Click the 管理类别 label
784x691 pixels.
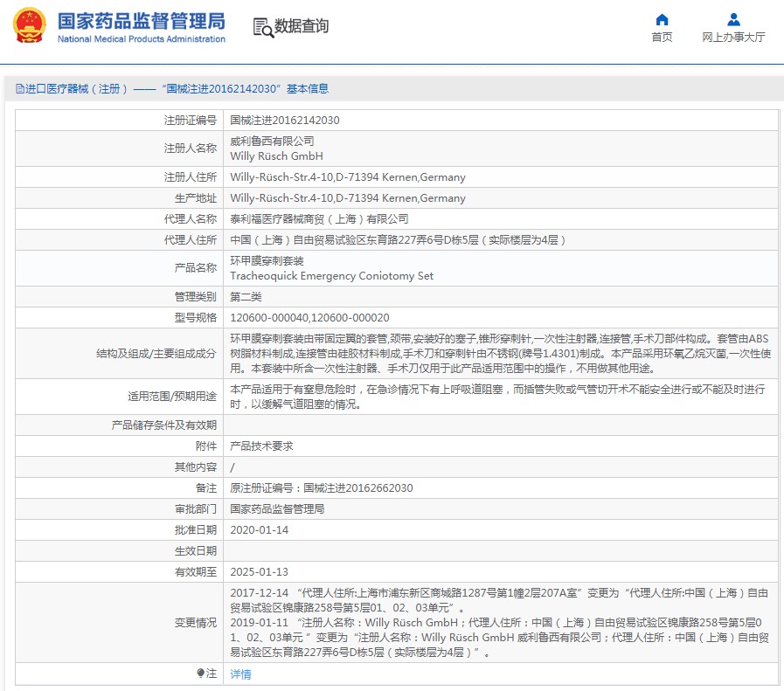(x=196, y=297)
